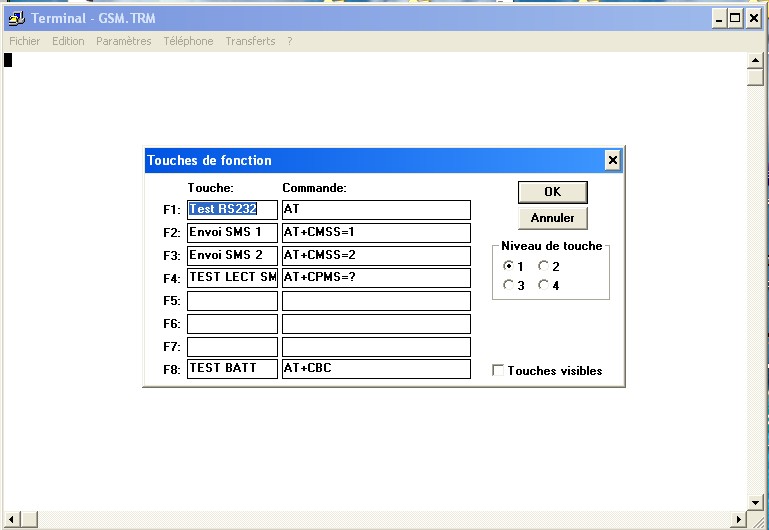Click the vertical scrollbar down arrow
769x530 pixels.
pyautogui.click(x=756, y=502)
